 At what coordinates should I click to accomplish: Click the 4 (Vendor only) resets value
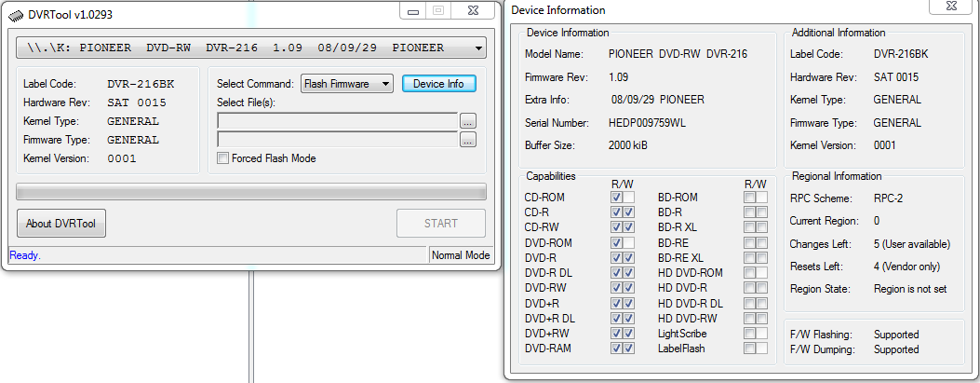[x=906, y=267]
